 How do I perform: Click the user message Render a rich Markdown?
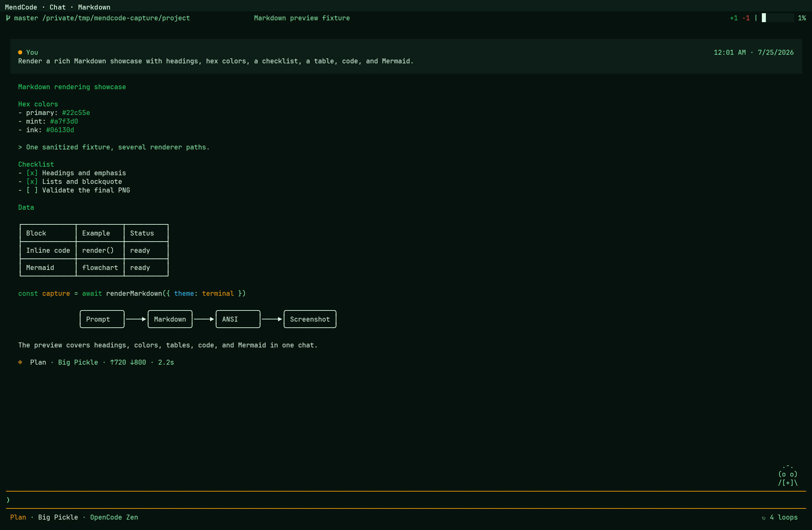(x=216, y=61)
